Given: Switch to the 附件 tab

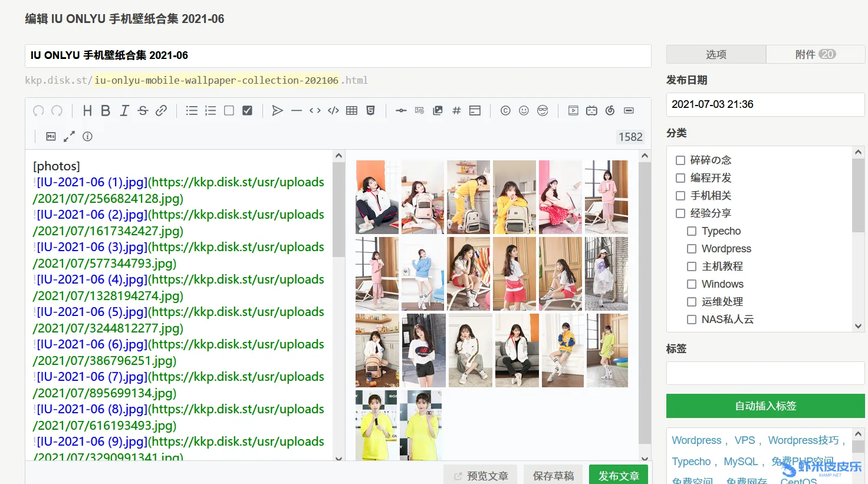Looking at the screenshot, I should tap(815, 54).
